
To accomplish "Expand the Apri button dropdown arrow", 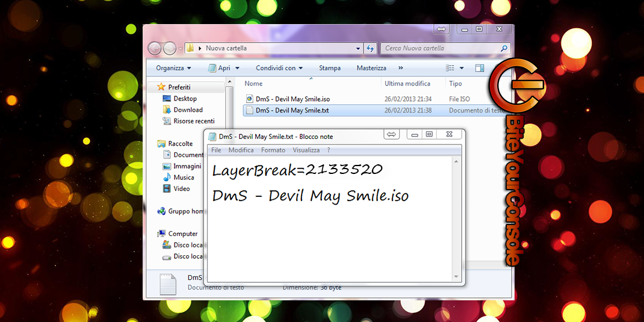I will (x=237, y=68).
